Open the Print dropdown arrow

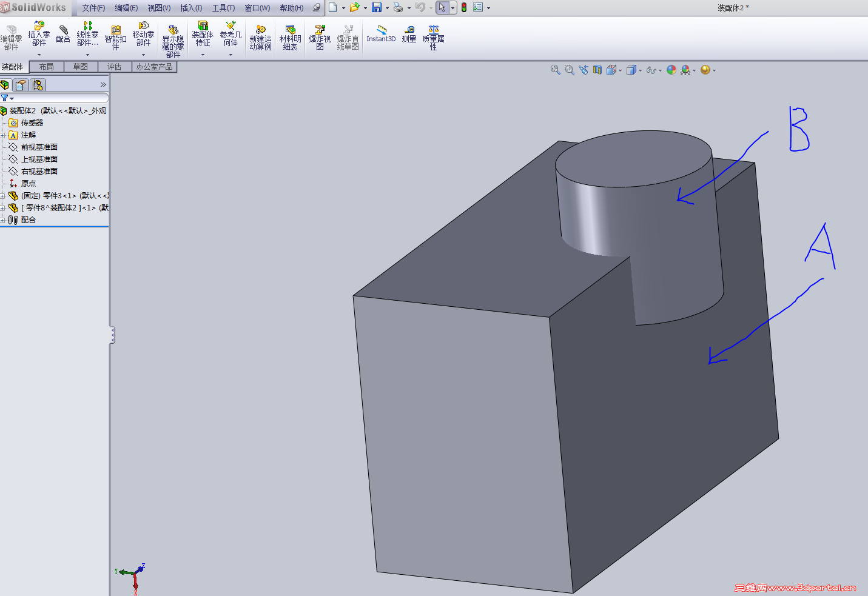(409, 8)
